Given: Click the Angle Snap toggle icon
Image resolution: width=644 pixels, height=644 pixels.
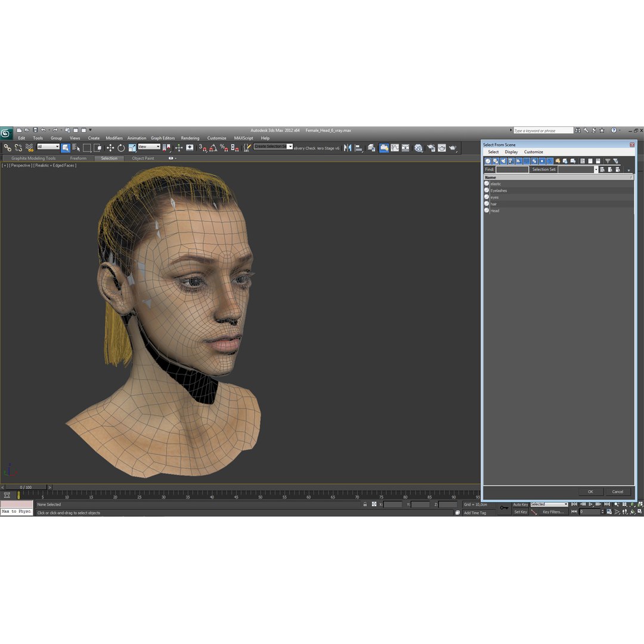Looking at the screenshot, I should click(x=213, y=148).
